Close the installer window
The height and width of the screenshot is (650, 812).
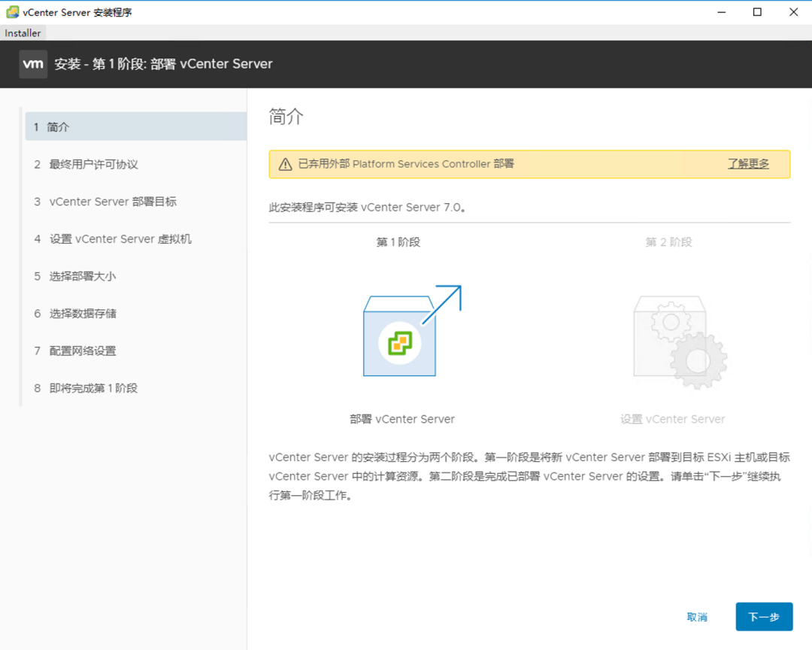pyautogui.click(x=793, y=12)
